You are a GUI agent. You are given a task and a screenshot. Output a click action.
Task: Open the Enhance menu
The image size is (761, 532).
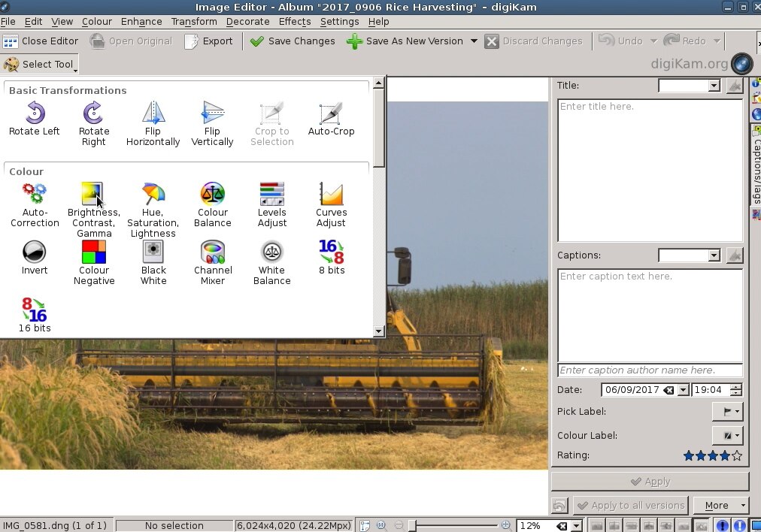tap(141, 22)
